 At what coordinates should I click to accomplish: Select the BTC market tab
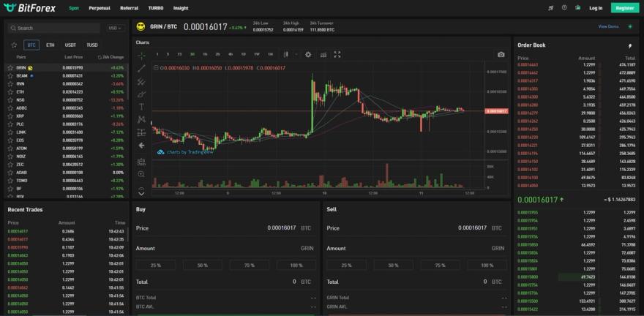(31, 45)
